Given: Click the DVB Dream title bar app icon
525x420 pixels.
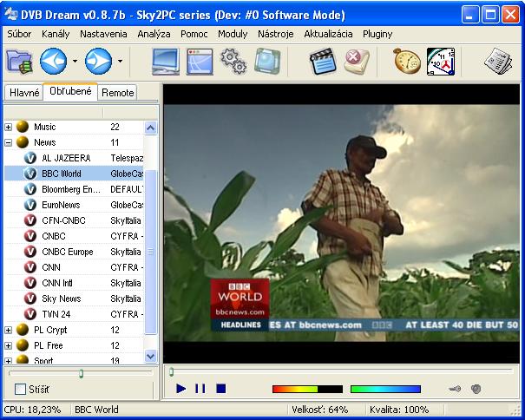Looking at the screenshot, I should pos(10,14).
